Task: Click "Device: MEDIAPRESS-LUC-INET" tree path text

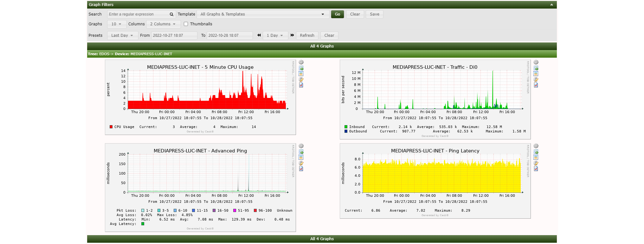Action: [143, 54]
